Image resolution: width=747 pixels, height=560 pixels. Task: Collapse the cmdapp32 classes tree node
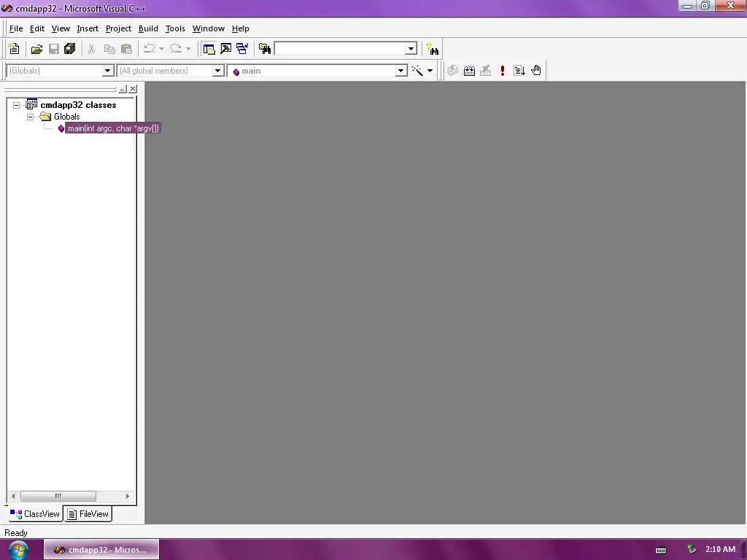16,105
